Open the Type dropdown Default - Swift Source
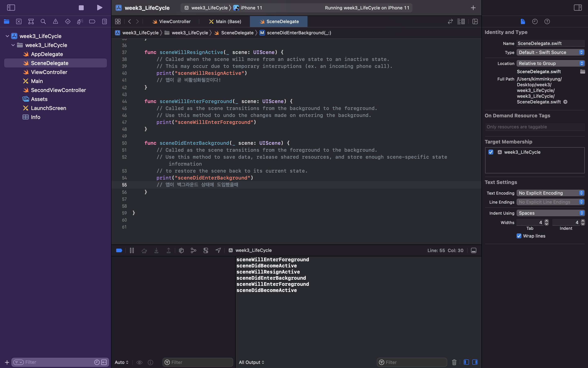This screenshot has height=368, width=588. point(550,52)
